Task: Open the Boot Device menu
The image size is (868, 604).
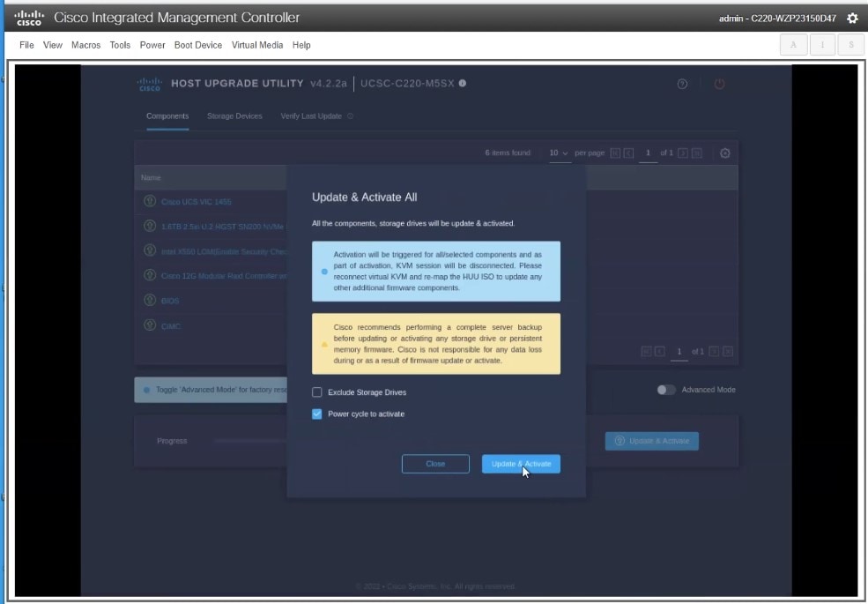Action: click(x=198, y=45)
